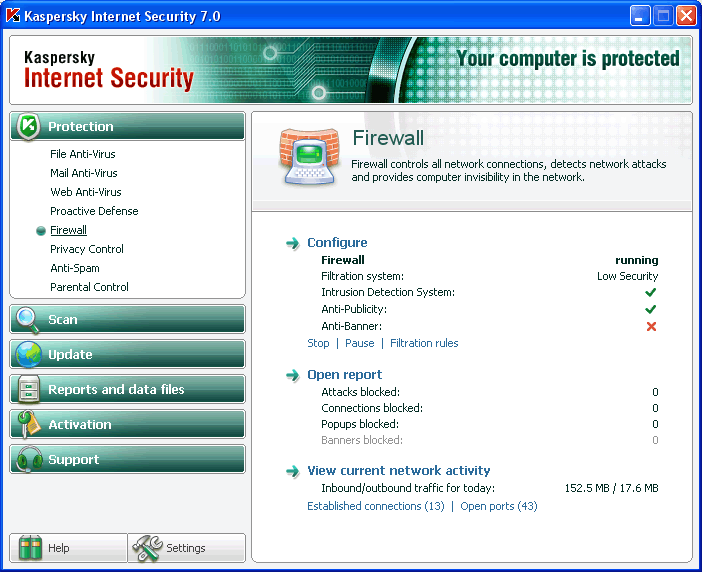This screenshot has width=704, height=575.
Task: Click the Help button label
Action: click(59, 548)
